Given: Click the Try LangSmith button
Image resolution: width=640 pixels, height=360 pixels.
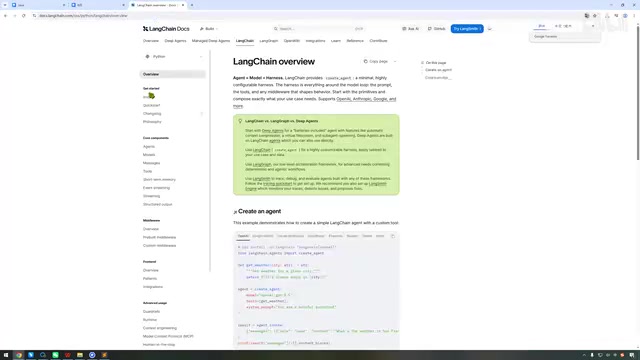Looking at the screenshot, I should coord(467,29).
